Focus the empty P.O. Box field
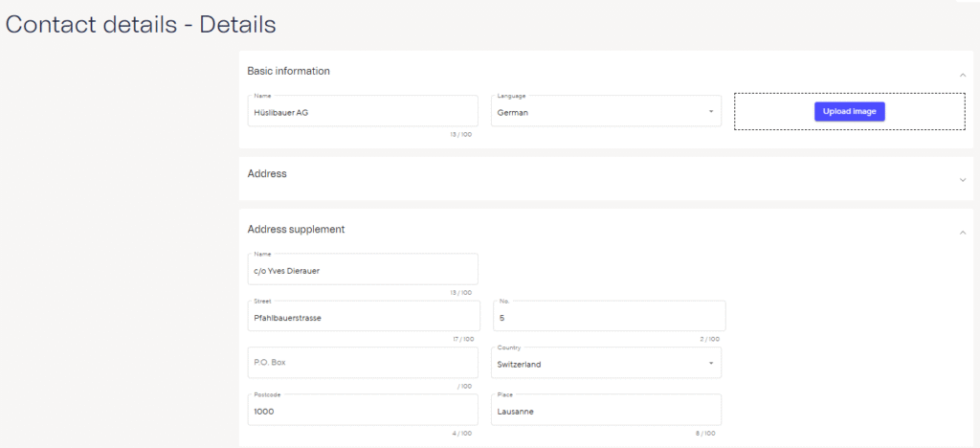980x448 pixels. pos(362,363)
